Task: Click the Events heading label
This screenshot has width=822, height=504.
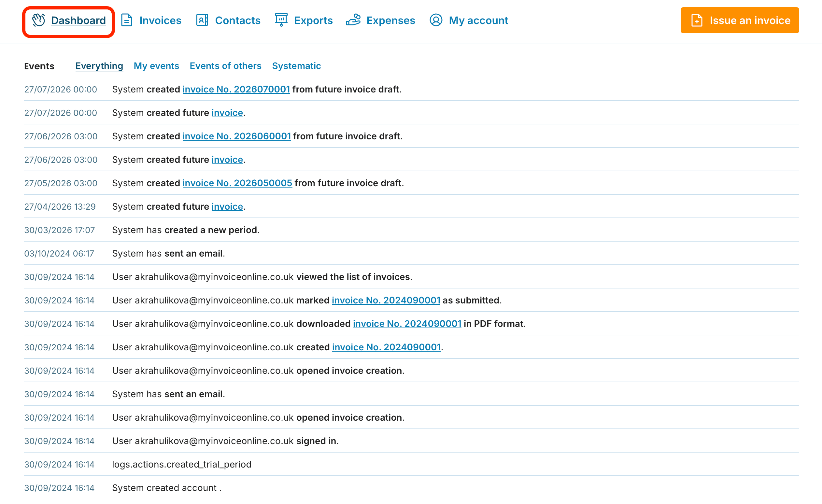Action: pos(39,66)
